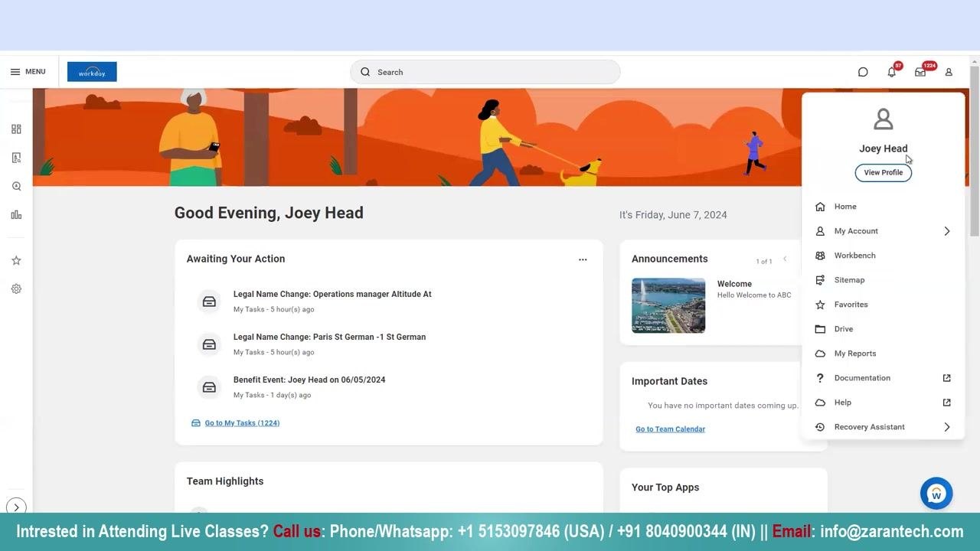Click the View Profile button
Viewport: 980px width, 551px height.
[884, 173]
